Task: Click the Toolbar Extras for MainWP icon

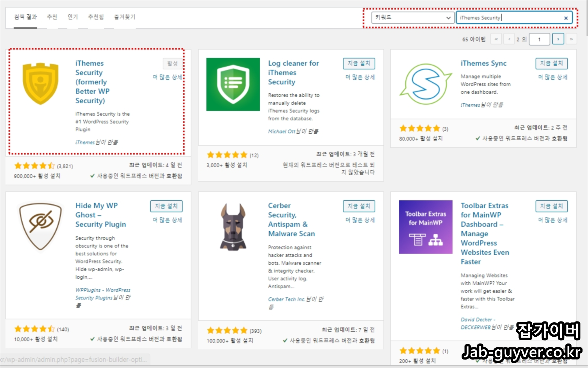Action: (x=425, y=226)
